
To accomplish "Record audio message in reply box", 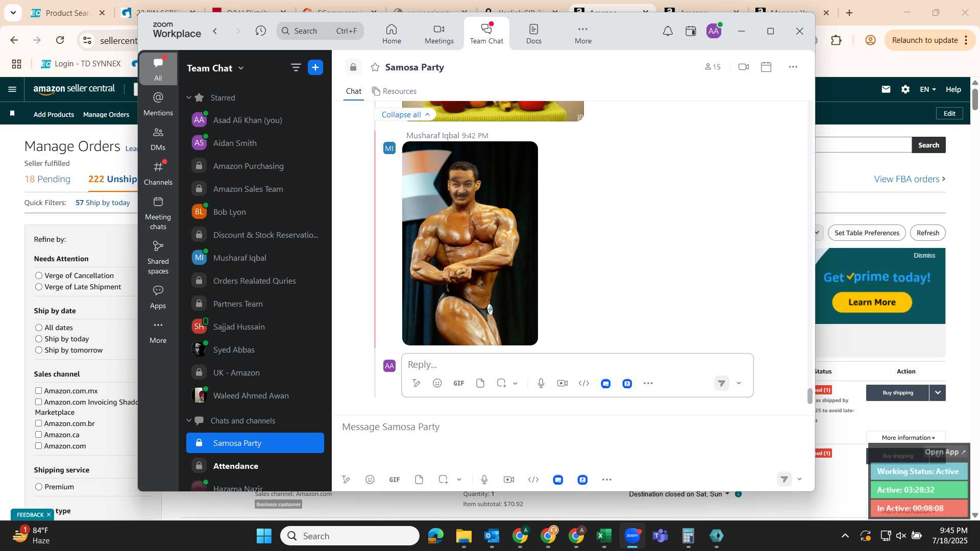I will pos(541,383).
